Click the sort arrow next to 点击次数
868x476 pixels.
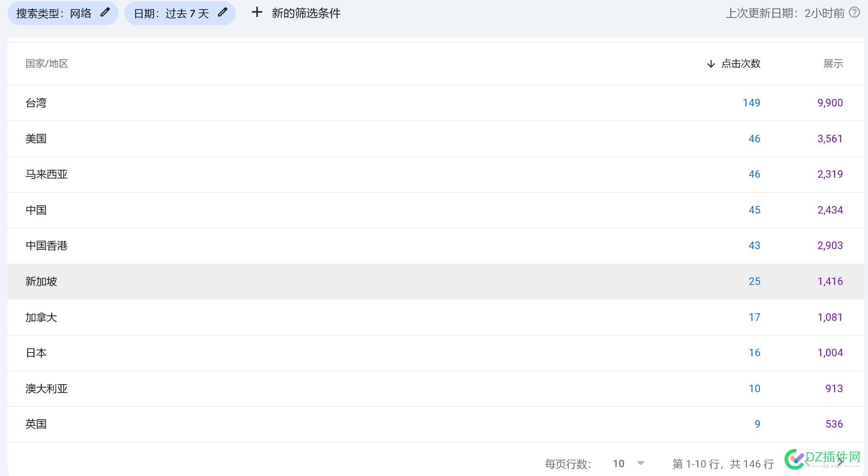711,64
